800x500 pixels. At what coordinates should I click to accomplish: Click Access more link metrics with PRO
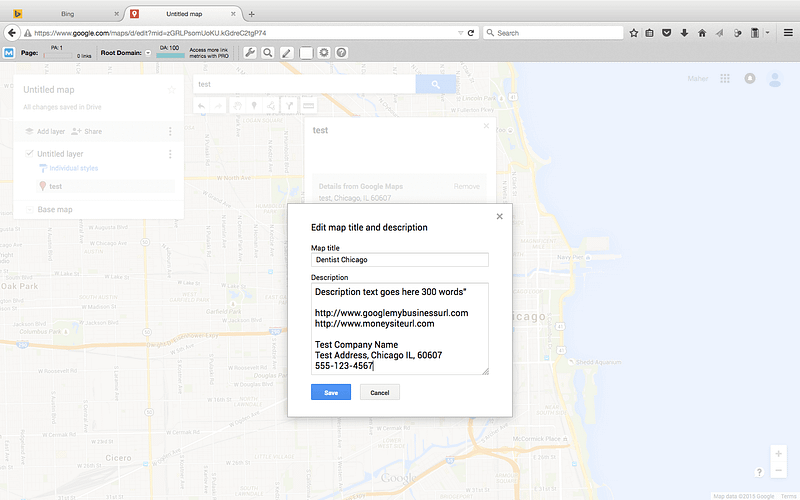pyautogui.click(x=209, y=53)
